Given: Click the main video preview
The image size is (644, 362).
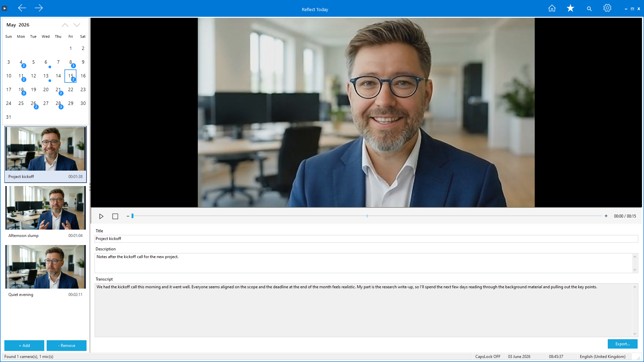Looking at the screenshot, I should [x=366, y=112].
